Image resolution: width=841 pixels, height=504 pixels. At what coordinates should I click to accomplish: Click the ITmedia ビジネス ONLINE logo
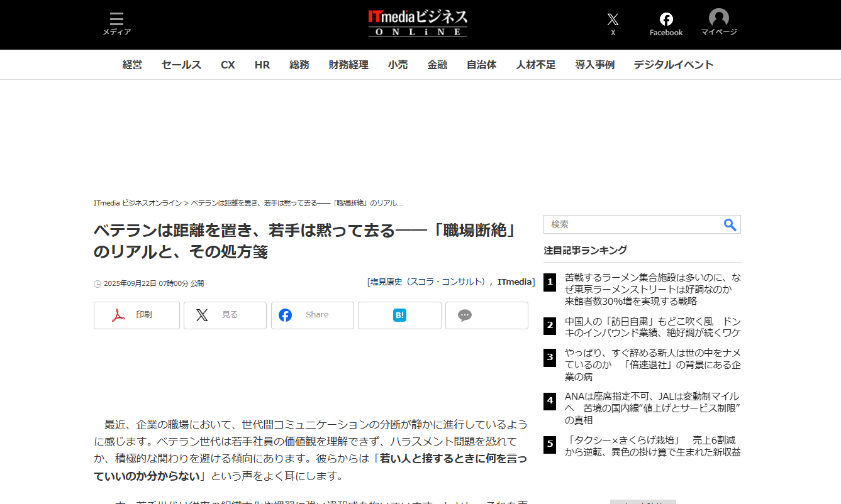pos(418,24)
